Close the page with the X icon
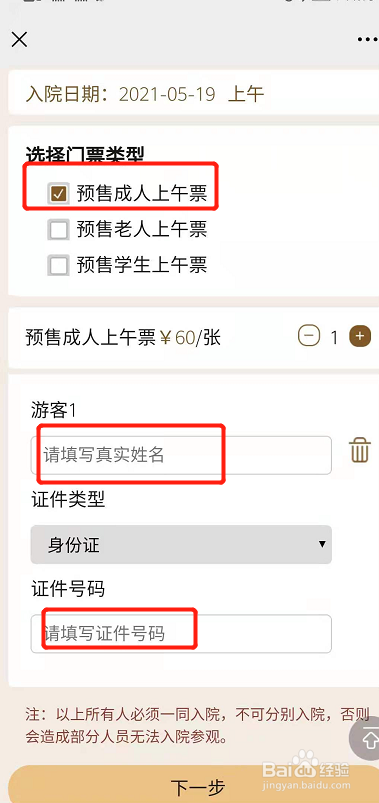 tap(19, 39)
